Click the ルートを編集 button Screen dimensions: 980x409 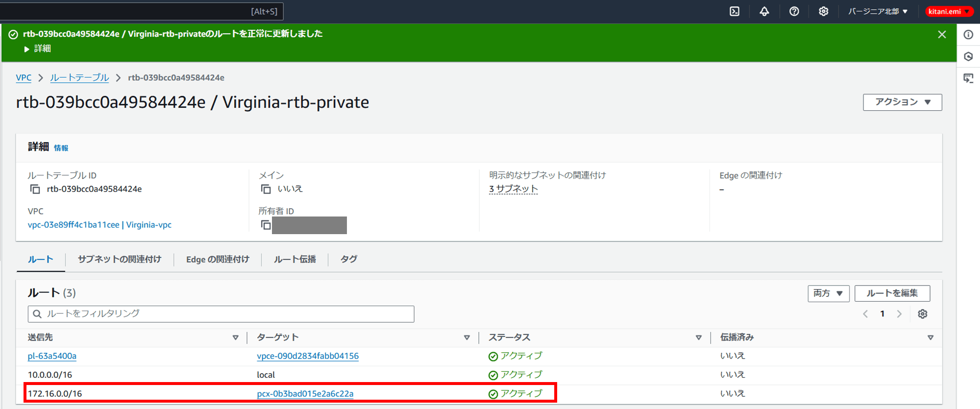pos(892,293)
